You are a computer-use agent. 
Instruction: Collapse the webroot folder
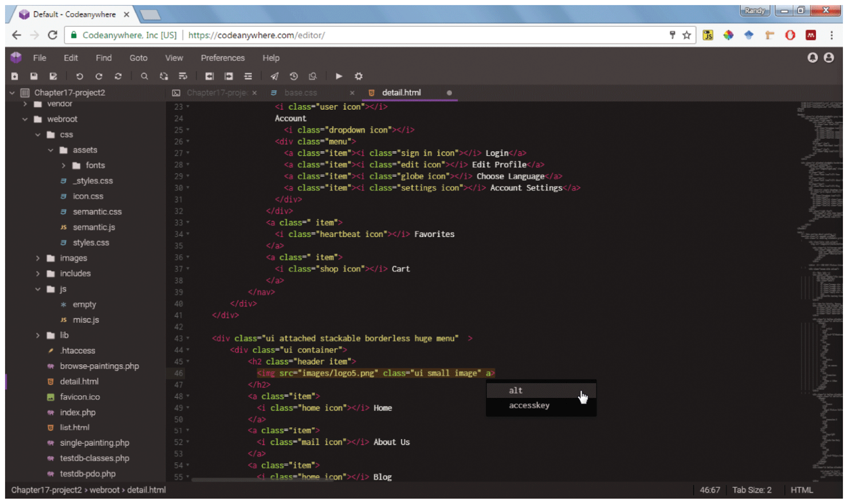(25, 119)
